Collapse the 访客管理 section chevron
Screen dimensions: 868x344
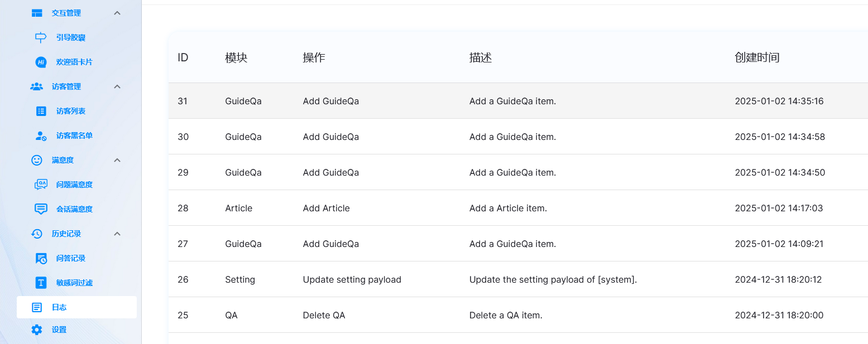[117, 86]
